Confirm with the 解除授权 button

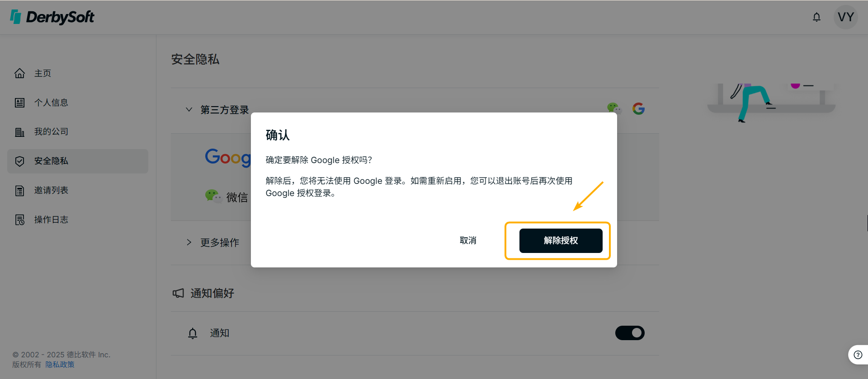click(x=561, y=241)
